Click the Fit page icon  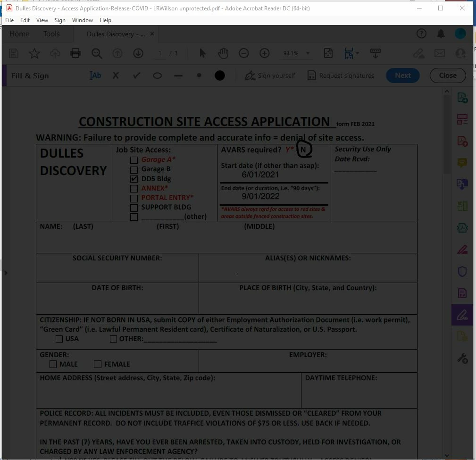[328, 53]
